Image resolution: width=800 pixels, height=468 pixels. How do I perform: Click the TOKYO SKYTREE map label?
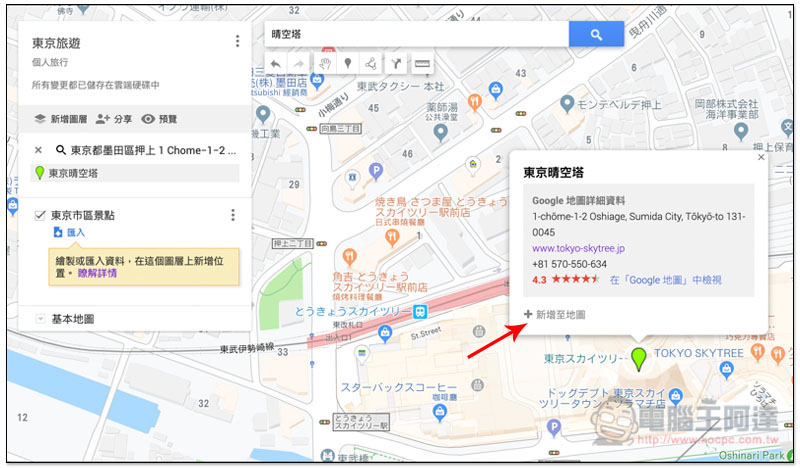pyautogui.click(x=698, y=353)
